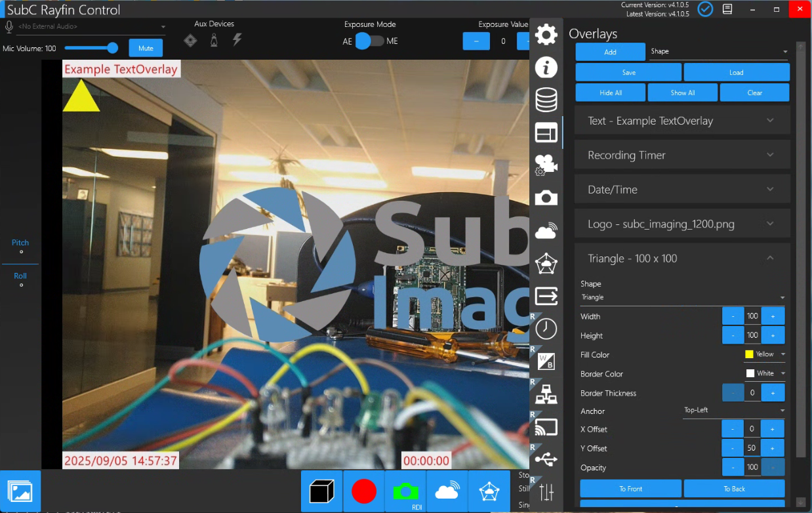Open the settings gear sidebar icon
This screenshot has width=812, height=513.
click(x=546, y=35)
